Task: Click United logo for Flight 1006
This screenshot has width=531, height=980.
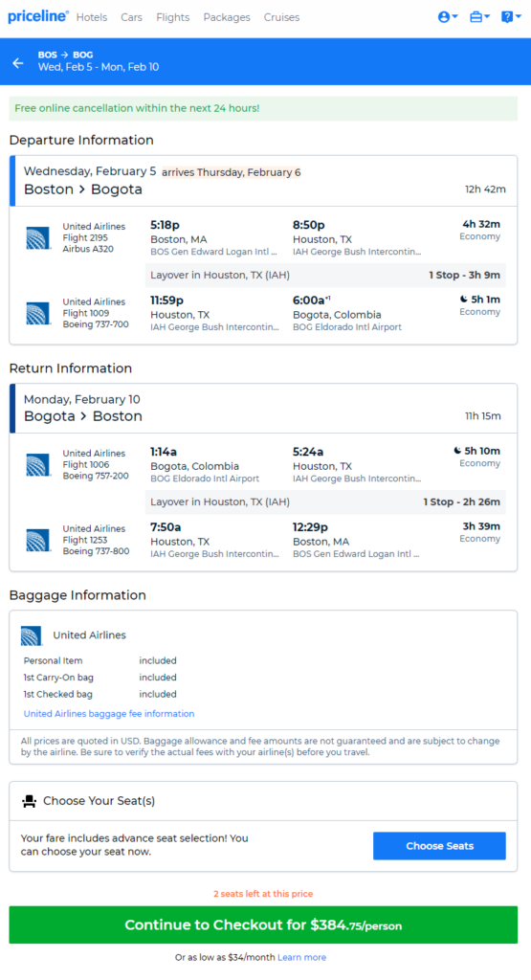Action: tap(38, 465)
